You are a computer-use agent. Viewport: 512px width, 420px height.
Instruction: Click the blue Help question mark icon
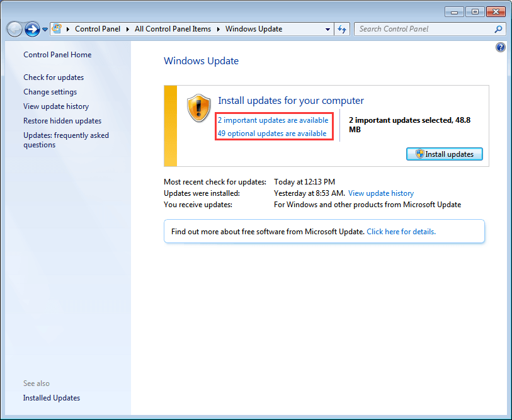click(x=501, y=47)
